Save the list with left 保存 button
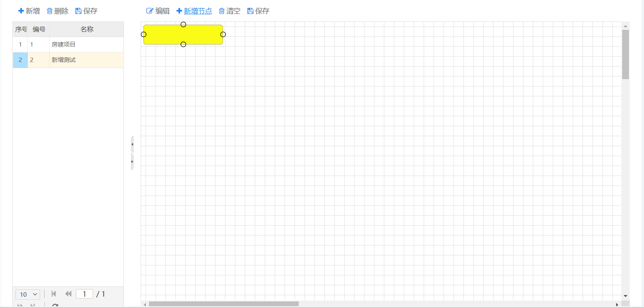Screen dimensions: 644x307 point(86,11)
